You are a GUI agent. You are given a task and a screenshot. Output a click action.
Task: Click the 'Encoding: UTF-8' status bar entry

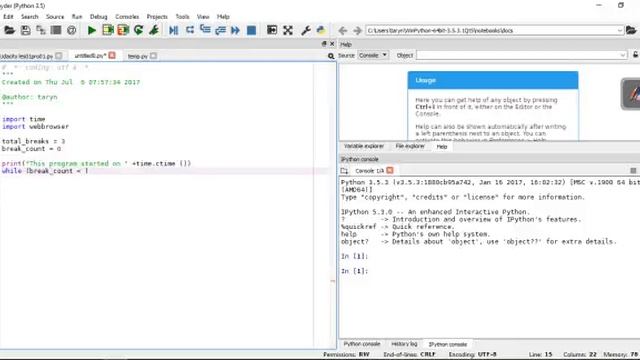pyautogui.click(x=473, y=354)
